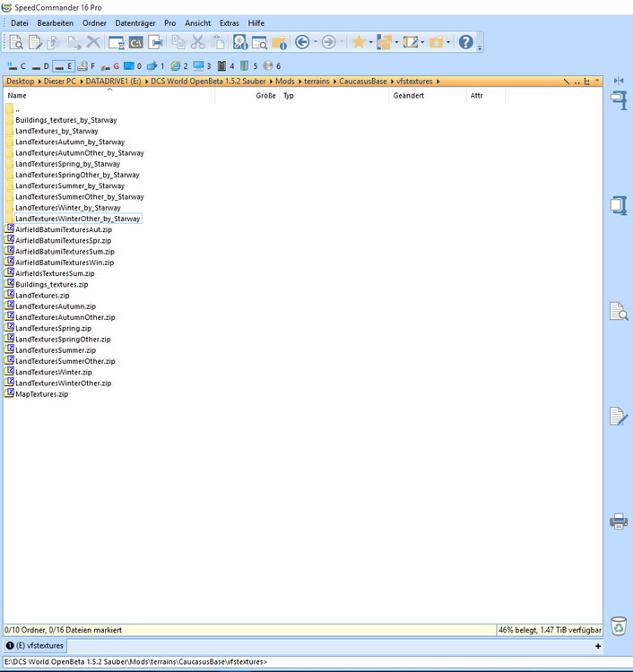Expand the toolbar overflow options arrow
The height and width of the screenshot is (672, 633).
(x=480, y=47)
